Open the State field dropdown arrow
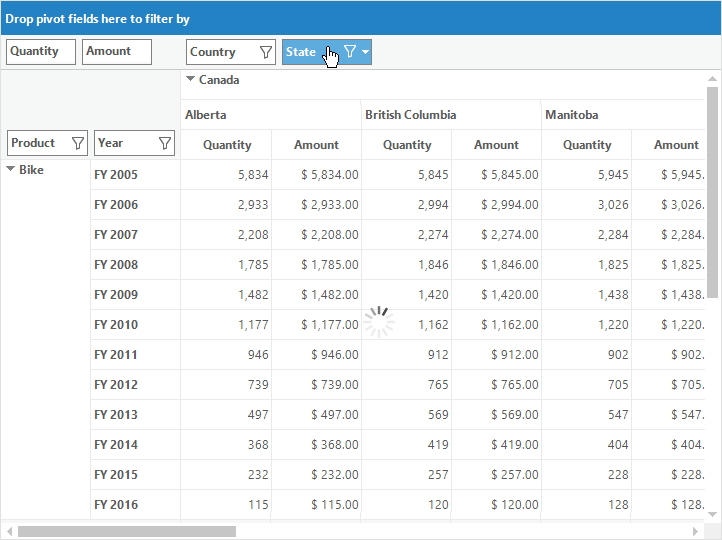 pos(365,52)
